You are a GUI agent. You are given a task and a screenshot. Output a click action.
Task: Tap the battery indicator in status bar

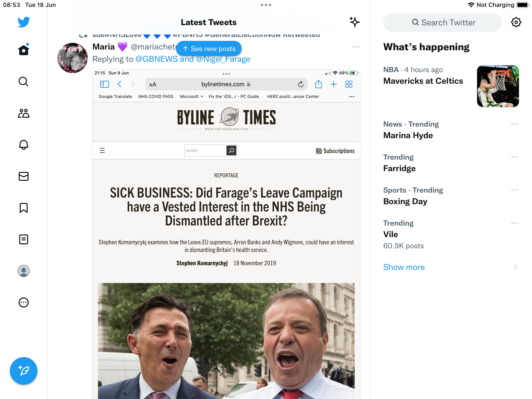[523, 5]
